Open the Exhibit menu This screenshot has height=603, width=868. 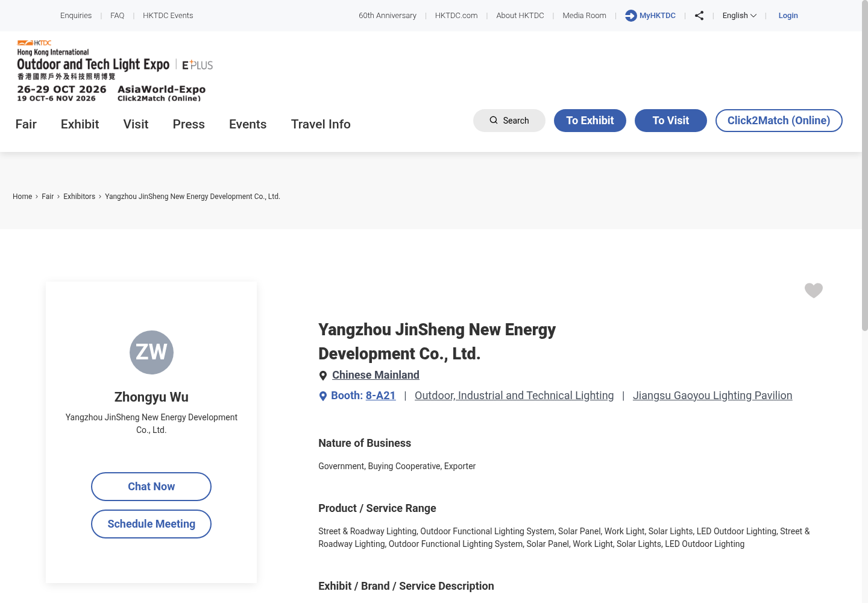pyautogui.click(x=80, y=124)
